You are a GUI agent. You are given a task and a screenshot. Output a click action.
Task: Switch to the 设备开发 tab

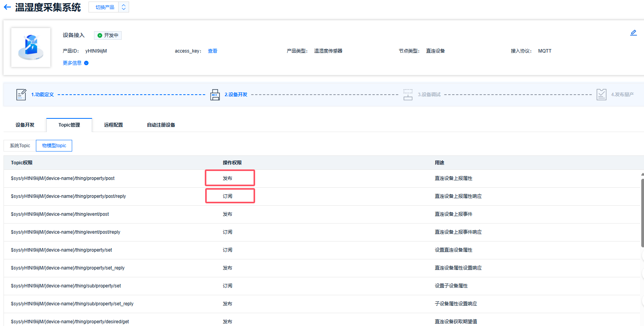click(x=25, y=125)
